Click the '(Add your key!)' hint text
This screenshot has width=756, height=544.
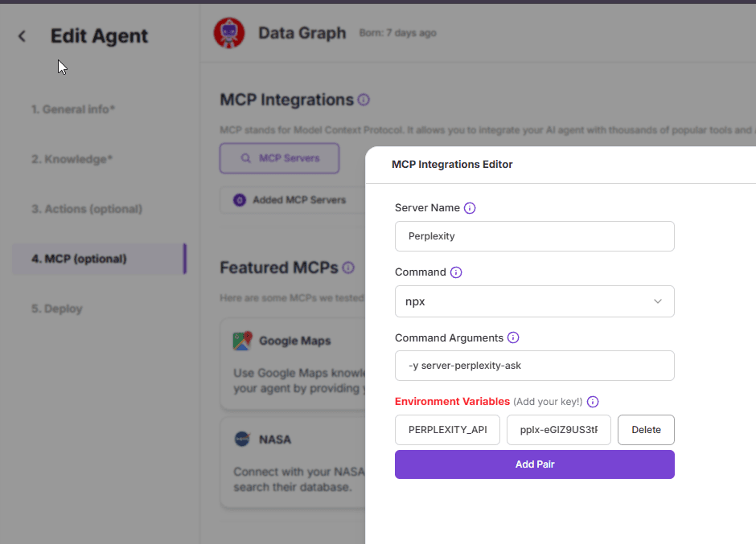tap(548, 402)
